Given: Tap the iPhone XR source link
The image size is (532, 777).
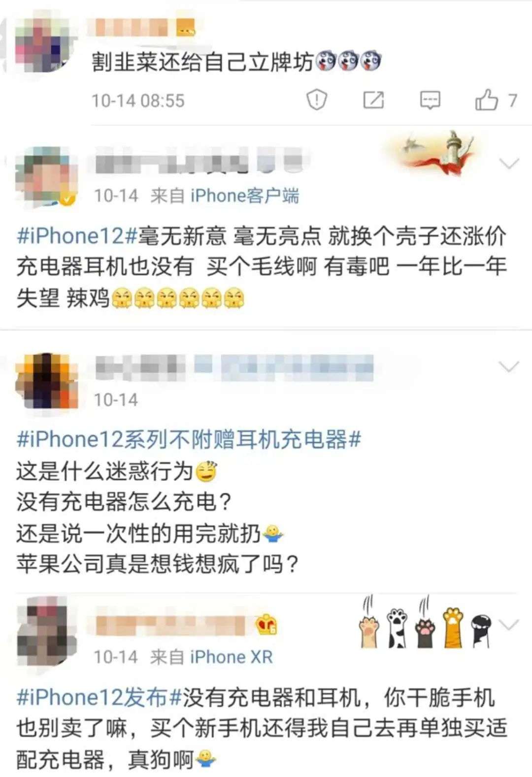Looking at the screenshot, I should (x=231, y=656).
